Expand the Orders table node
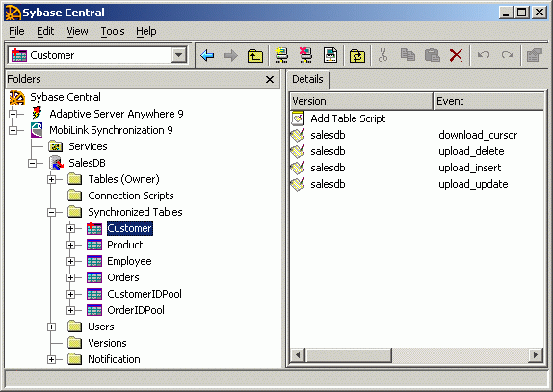This screenshot has width=553, height=392. [71, 277]
